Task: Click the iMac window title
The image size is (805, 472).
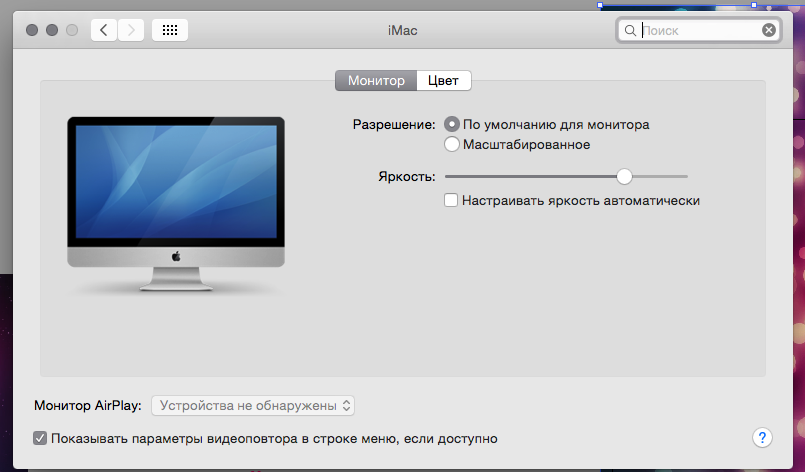Action: [402, 31]
